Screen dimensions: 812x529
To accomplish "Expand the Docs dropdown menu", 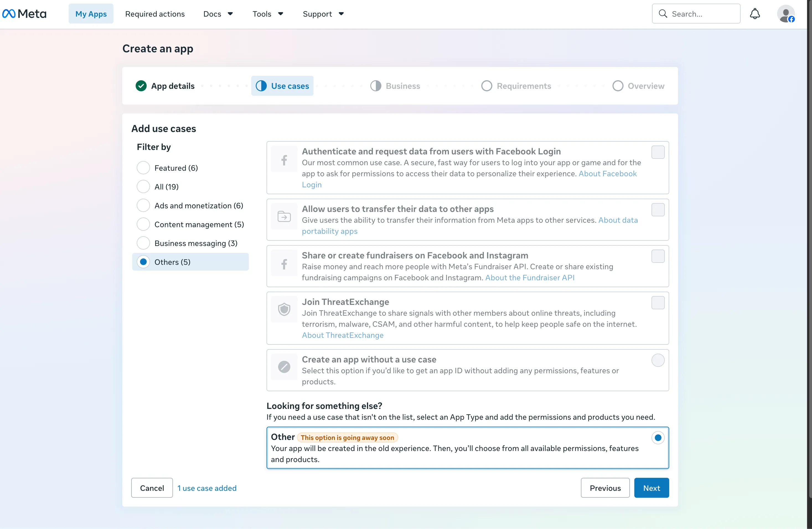I will point(218,14).
